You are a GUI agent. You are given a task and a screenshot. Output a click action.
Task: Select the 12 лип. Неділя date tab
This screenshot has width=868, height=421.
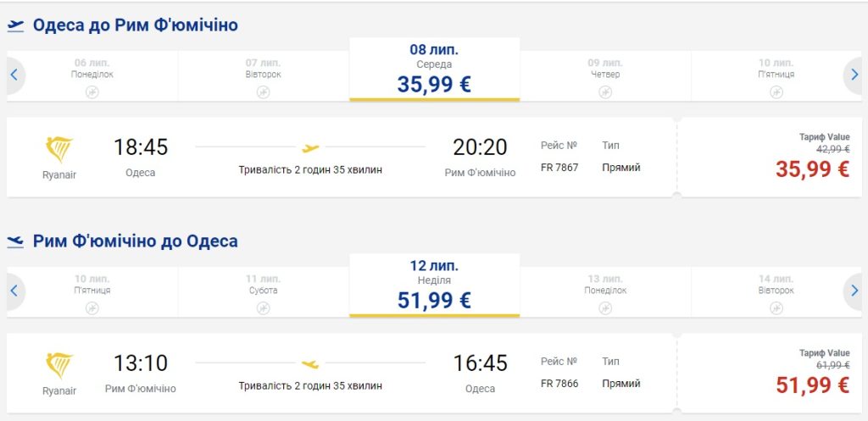[x=434, y=285]
